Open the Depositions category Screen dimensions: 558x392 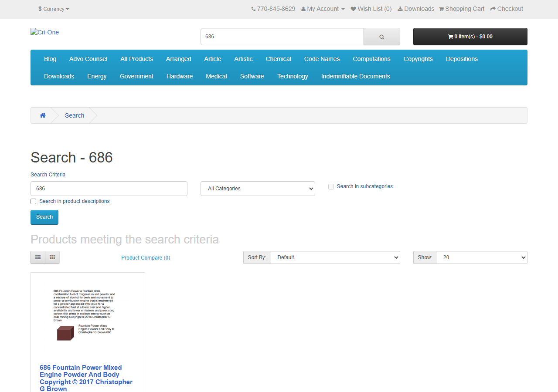click(x=462, y=59)
